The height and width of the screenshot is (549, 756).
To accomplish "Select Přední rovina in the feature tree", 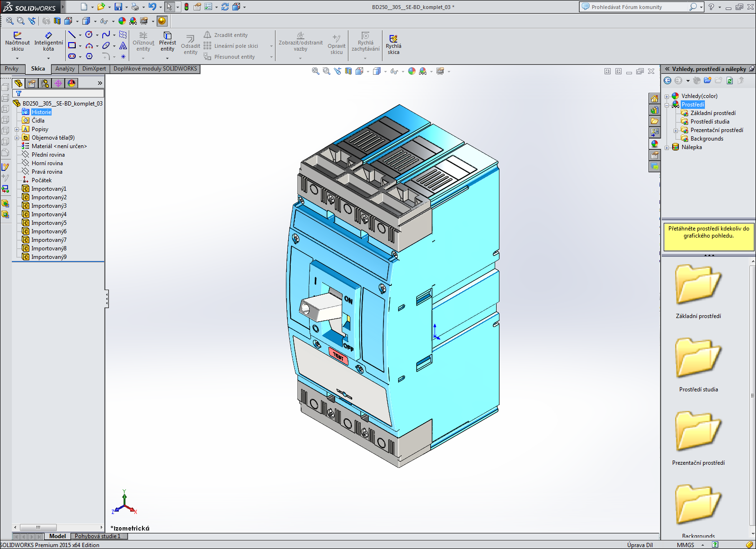I will pyautogui.click(x=48, y=155).
